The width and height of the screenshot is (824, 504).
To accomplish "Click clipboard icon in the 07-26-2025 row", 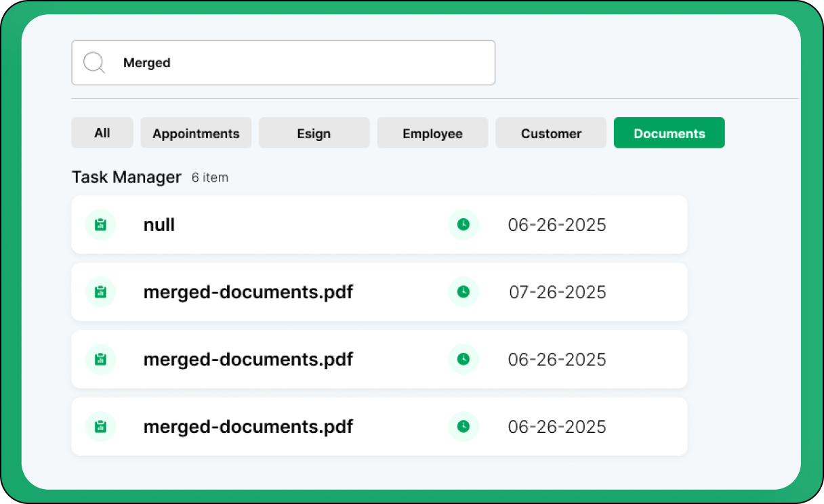I will (100, 292).
